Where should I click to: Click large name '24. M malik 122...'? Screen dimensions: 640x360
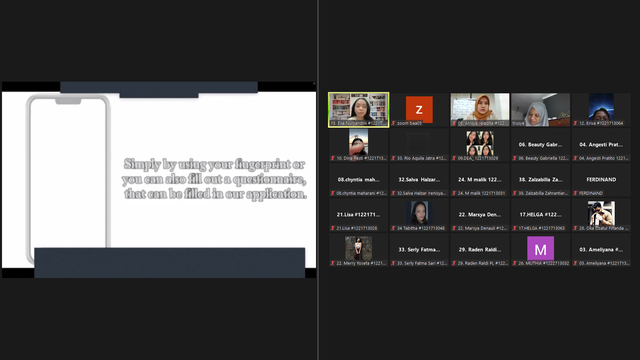click(x=480, y=180)
